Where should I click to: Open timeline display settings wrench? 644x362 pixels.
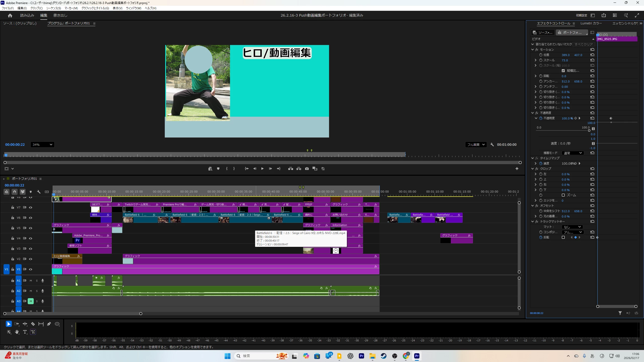pos(38,192)
